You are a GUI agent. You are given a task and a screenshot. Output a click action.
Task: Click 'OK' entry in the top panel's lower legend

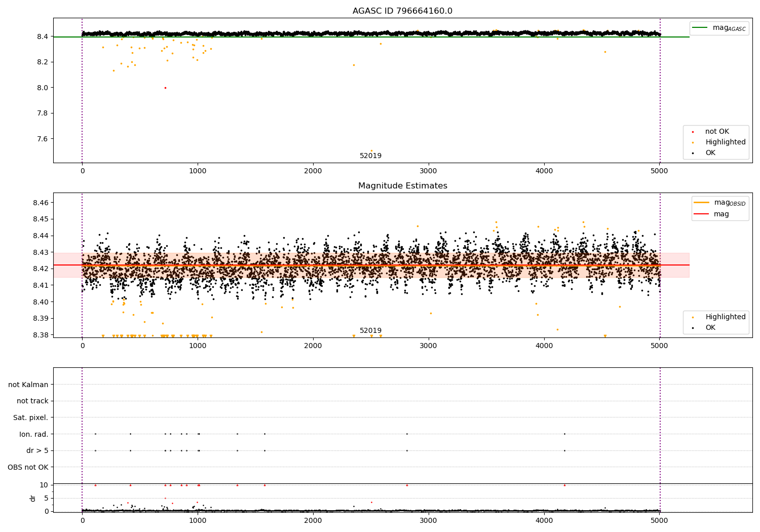[710, 153]
